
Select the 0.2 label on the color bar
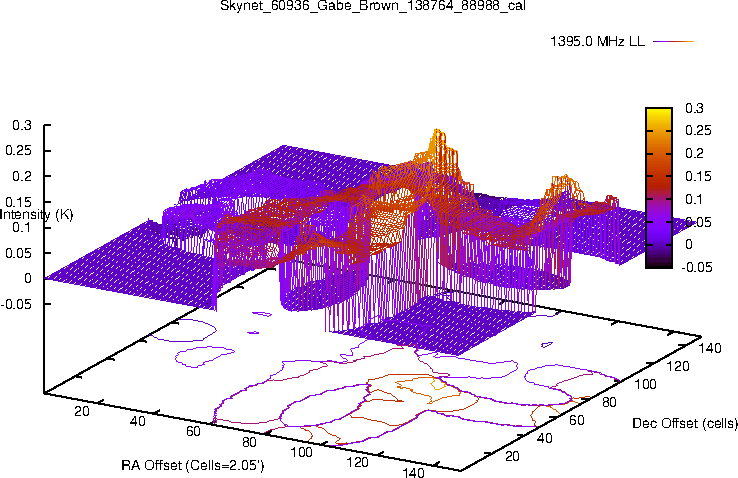tap(694, 153)
